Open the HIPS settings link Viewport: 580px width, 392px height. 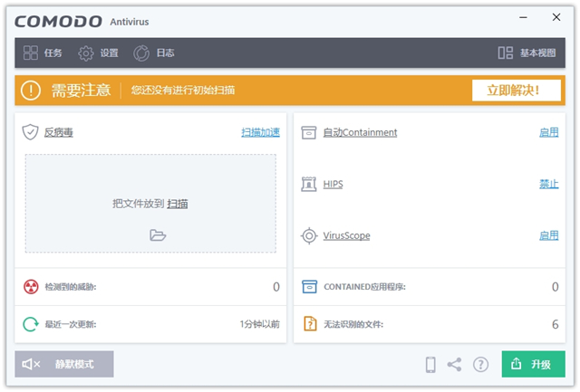tap(333, 184)
